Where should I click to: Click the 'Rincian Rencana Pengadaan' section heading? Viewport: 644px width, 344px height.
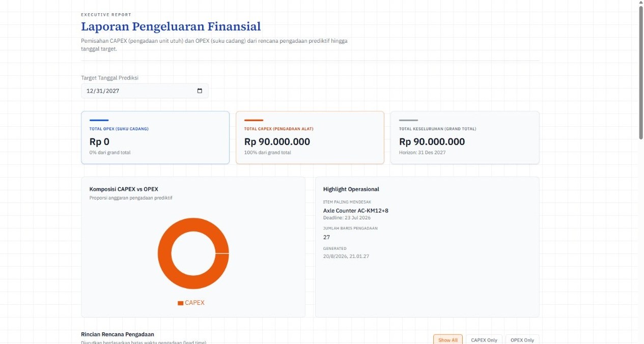point(118,334)
